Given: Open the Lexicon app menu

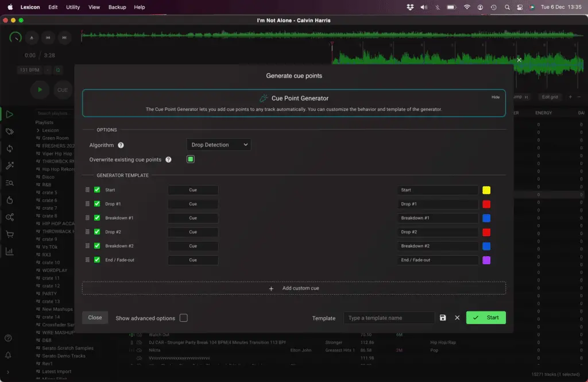Looking at the screenshot, I should click(x=30, y=7).
